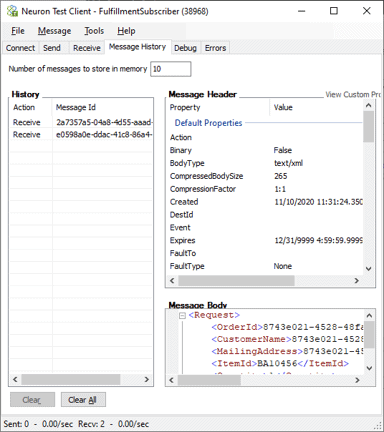Click the number of messages input field

pos(171,69)
